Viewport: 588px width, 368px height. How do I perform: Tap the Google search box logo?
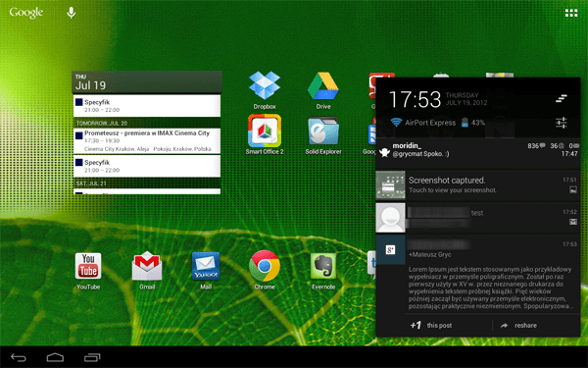point(25,13)
